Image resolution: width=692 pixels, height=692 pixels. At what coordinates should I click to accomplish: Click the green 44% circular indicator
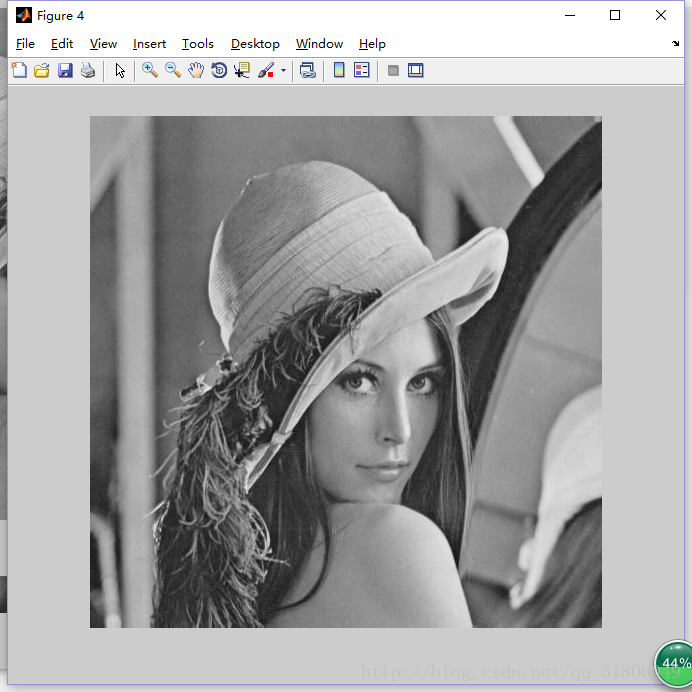(x=673, y=663)
